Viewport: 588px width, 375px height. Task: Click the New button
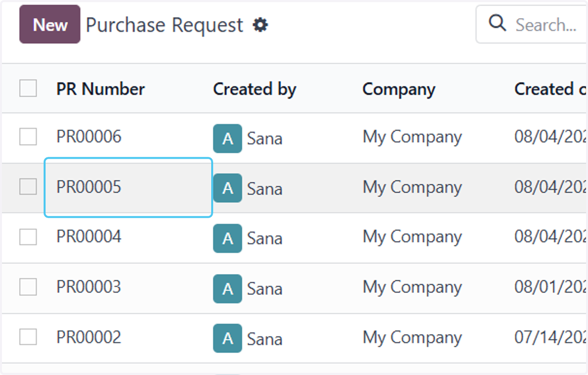(49, 25)
